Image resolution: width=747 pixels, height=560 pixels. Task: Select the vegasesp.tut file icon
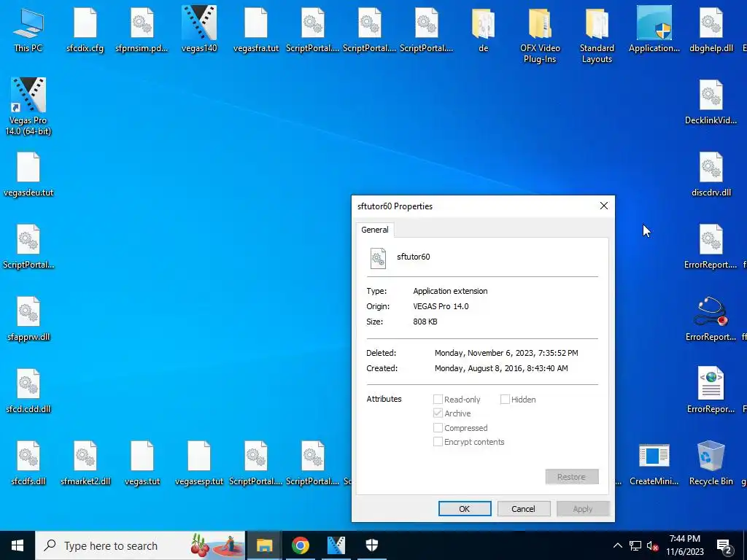point(199,463)
